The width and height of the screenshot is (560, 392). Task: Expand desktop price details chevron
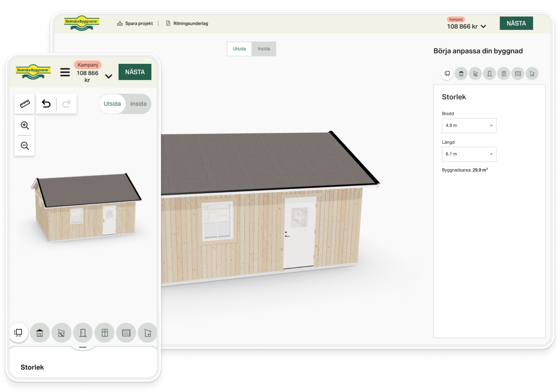[483, 27]
